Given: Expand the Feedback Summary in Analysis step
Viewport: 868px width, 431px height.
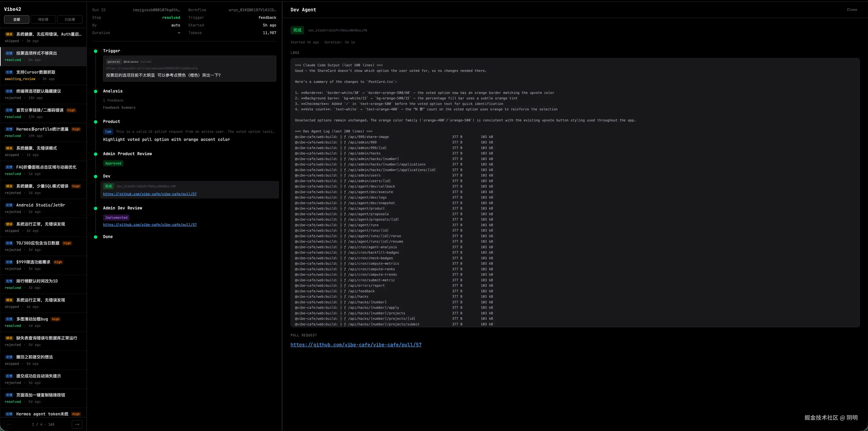Looking at the screenshot, I should point(119,107).
